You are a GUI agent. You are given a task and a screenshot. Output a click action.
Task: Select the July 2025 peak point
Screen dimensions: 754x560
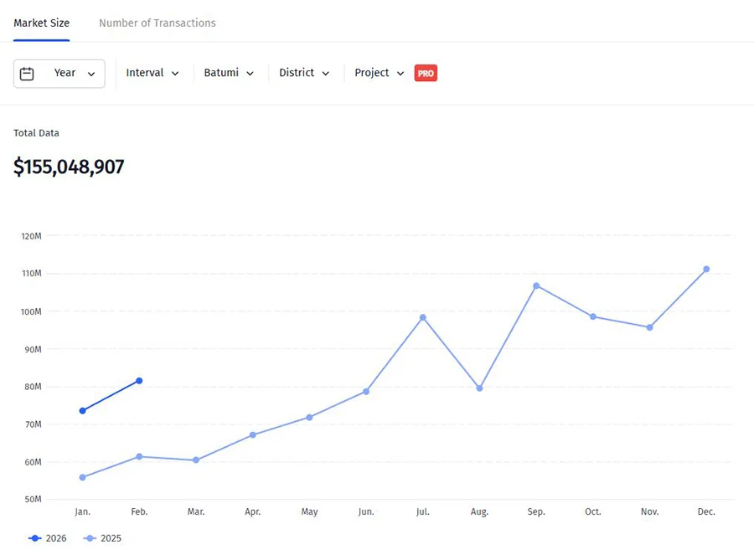pos(423,317)
